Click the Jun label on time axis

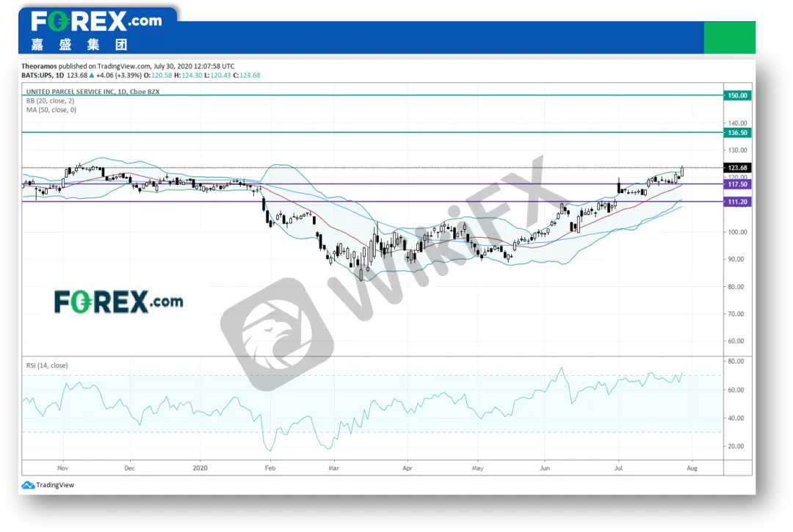tap(544, 468)
